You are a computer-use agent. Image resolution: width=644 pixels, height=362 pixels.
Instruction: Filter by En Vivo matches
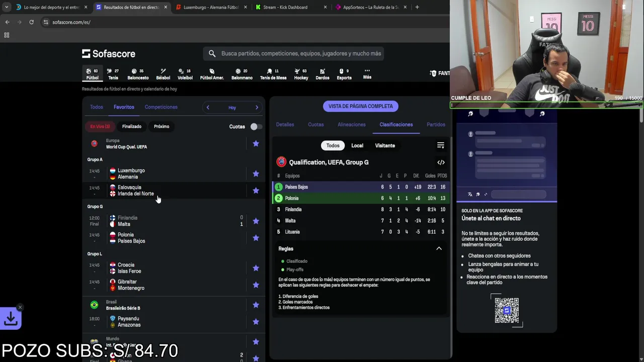100,126
